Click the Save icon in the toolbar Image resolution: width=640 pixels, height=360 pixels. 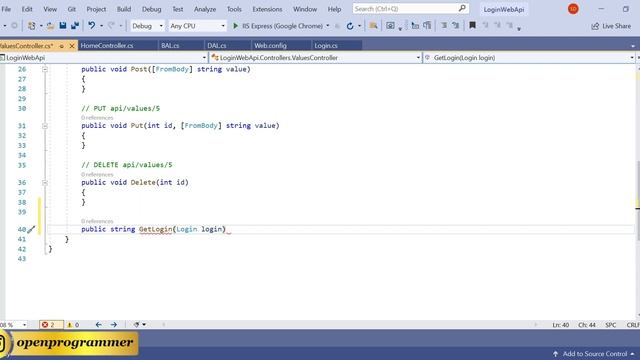point(63,26)
